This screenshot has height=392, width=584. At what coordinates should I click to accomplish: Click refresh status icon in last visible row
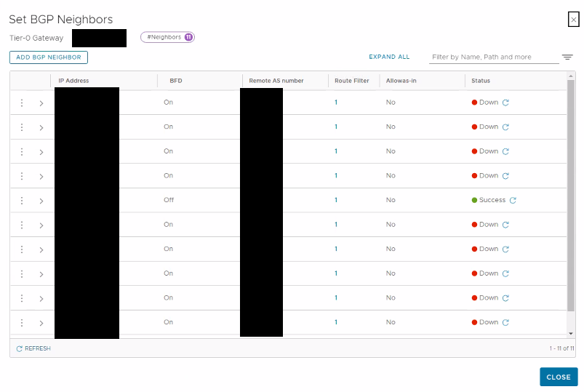coord(505,322)
